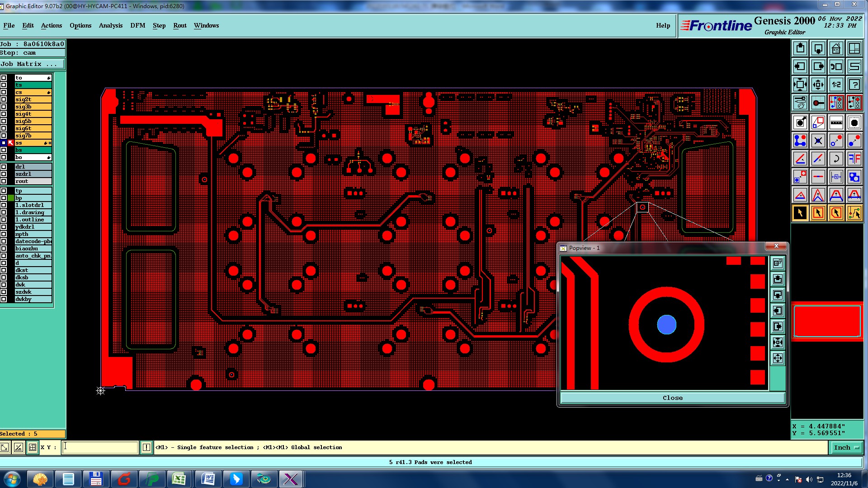The height and width of the screenshot is (488, 868).
Task: Select the net selection arrow tool
Action: tap(854, 213)
